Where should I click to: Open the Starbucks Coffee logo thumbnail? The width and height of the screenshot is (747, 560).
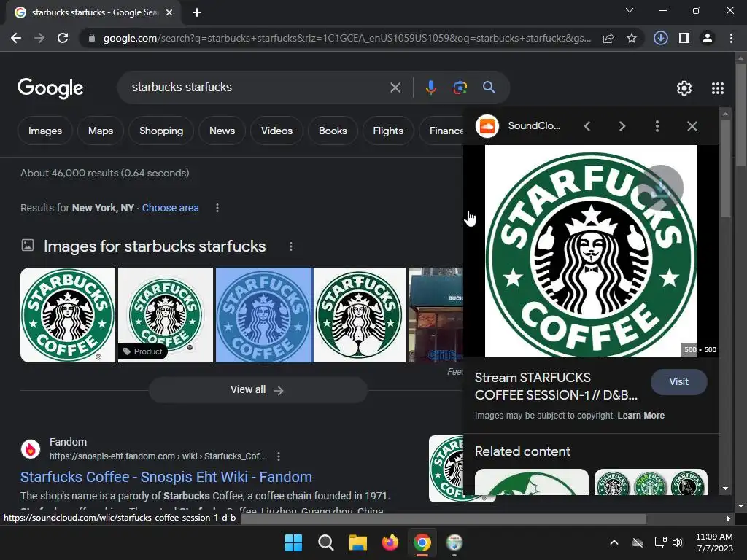click(x=68, y=315)
